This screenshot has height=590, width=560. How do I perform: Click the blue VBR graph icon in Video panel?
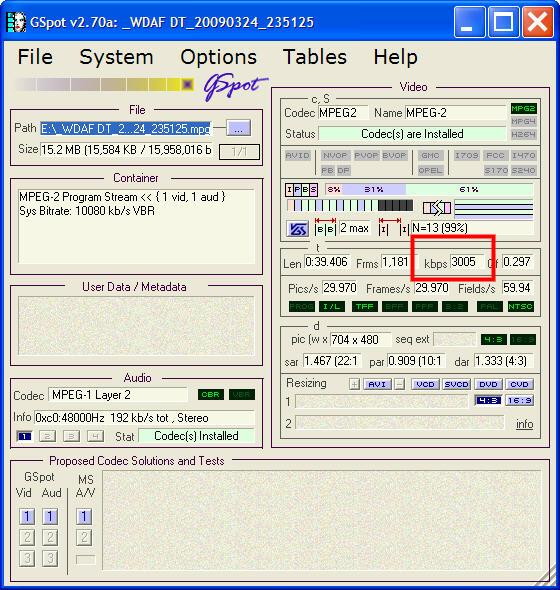(297, 229)
